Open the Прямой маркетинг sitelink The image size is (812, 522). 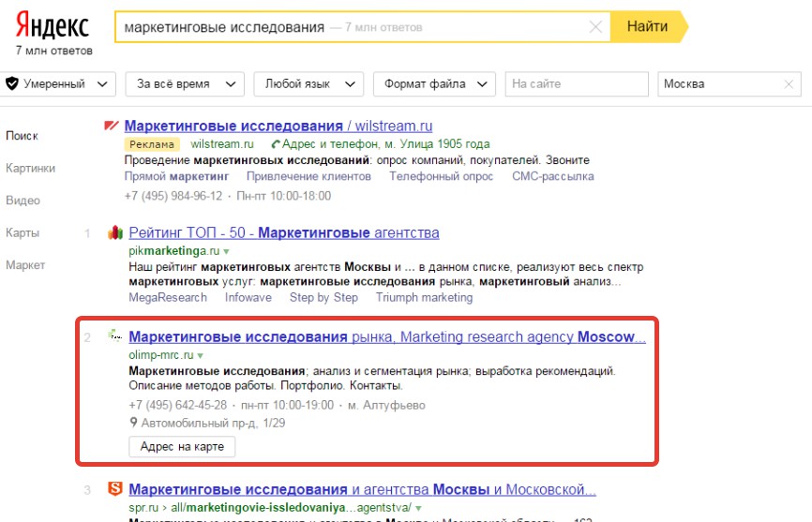[x=176, y=176]
